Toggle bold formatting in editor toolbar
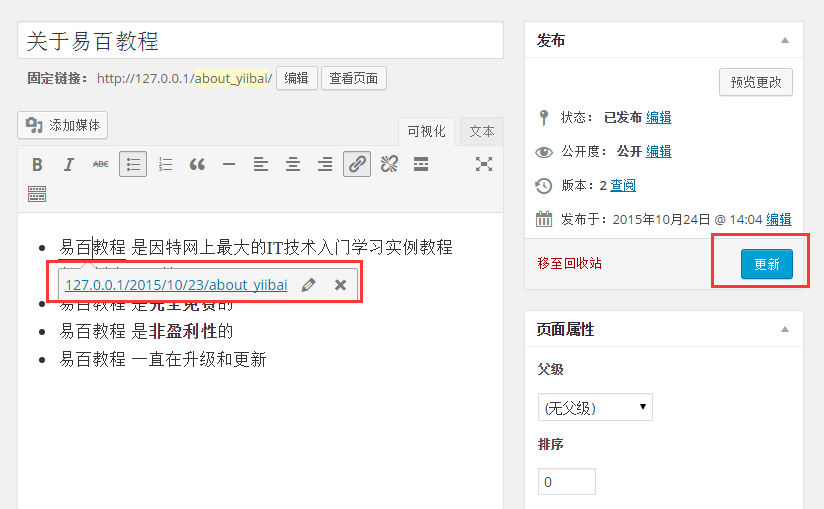The height and width of the screenshot is (509, 824). click(x=37, y=165)
